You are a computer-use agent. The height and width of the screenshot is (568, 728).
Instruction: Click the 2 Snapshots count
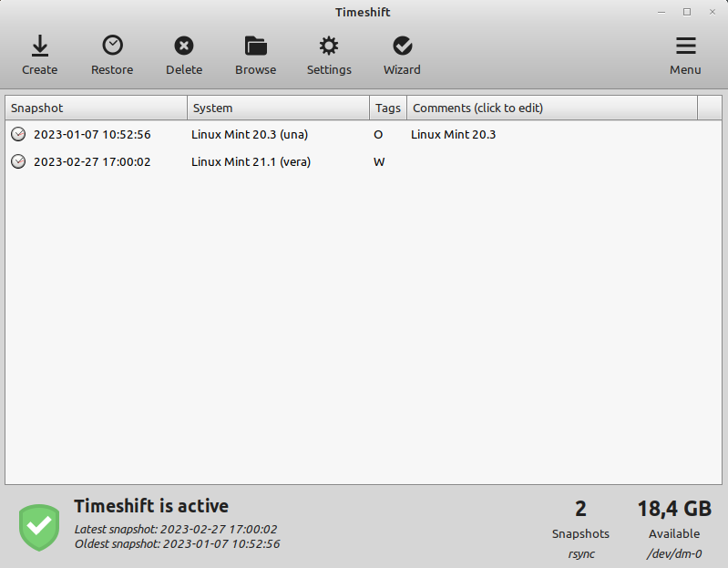click(x=580, y=509)
